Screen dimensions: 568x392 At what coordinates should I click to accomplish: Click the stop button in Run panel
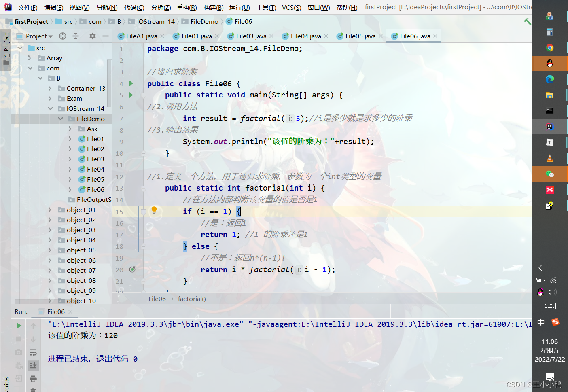[19, 339]
